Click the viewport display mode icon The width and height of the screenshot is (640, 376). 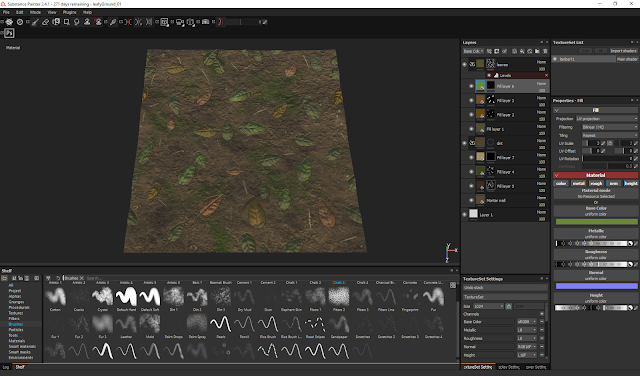[164, 22]
